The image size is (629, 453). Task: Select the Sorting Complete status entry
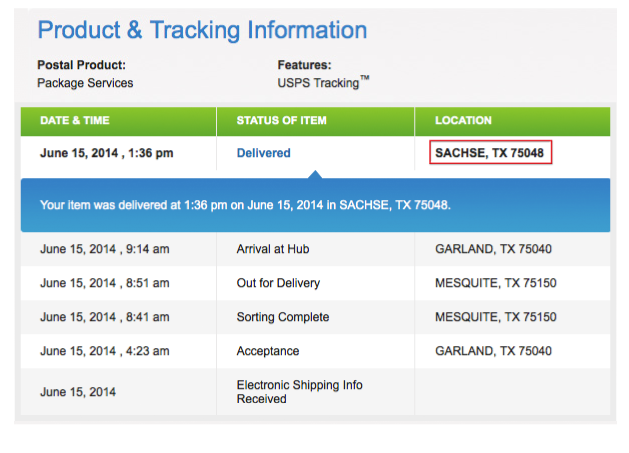click(283, 317)
